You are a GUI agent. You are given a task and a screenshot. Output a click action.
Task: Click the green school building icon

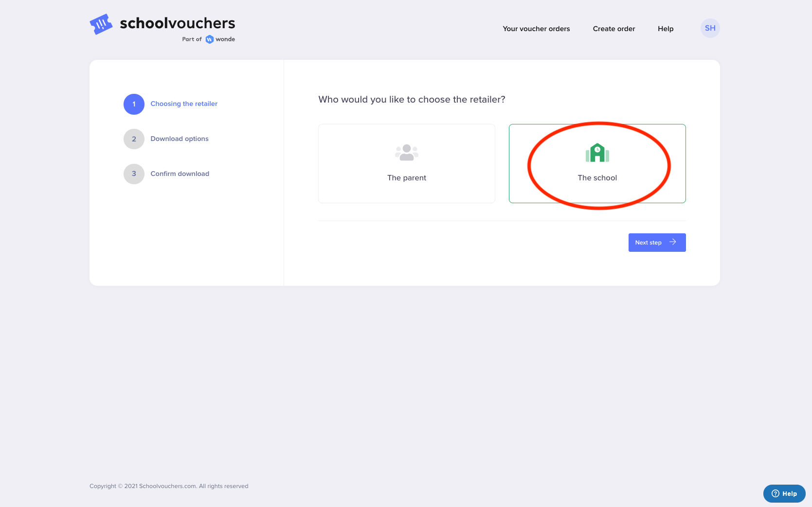pos(597,153)
